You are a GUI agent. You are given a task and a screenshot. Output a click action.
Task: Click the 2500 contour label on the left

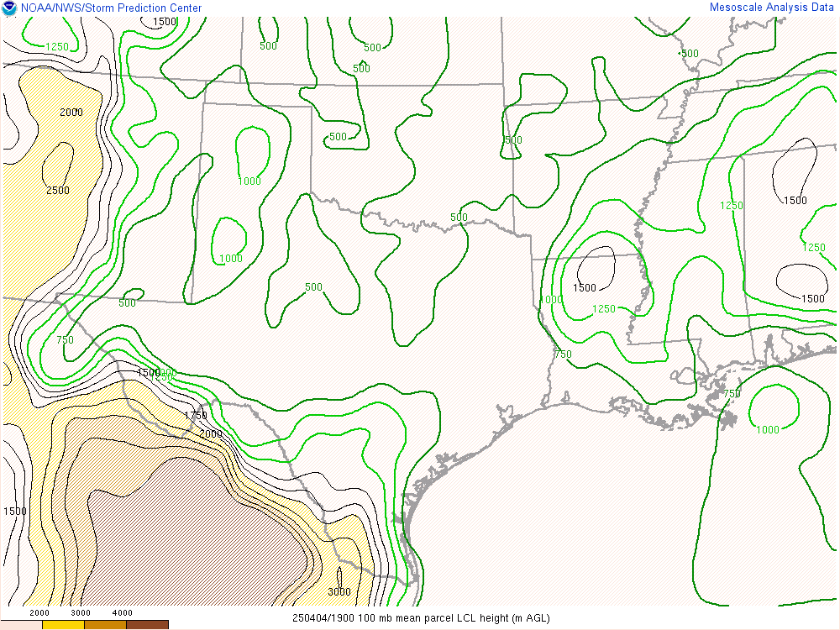pyautogui.click(x=58, y=191)
